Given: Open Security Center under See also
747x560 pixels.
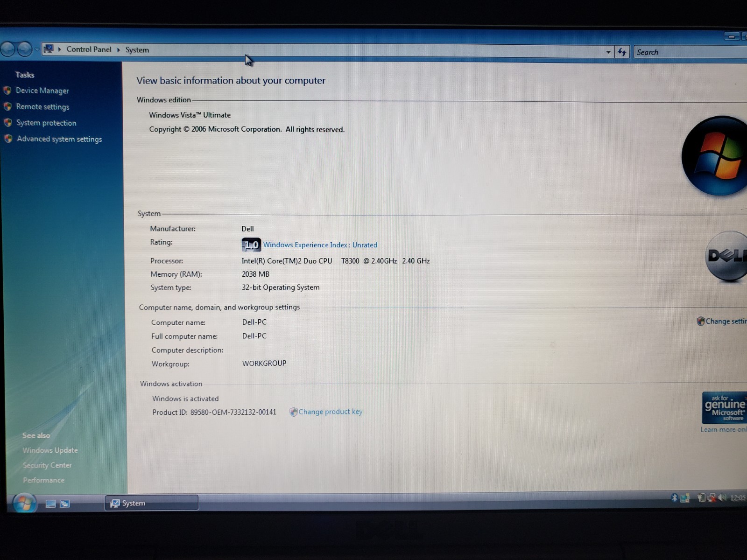Looking at the screenshot, I should tap(47, 465).
